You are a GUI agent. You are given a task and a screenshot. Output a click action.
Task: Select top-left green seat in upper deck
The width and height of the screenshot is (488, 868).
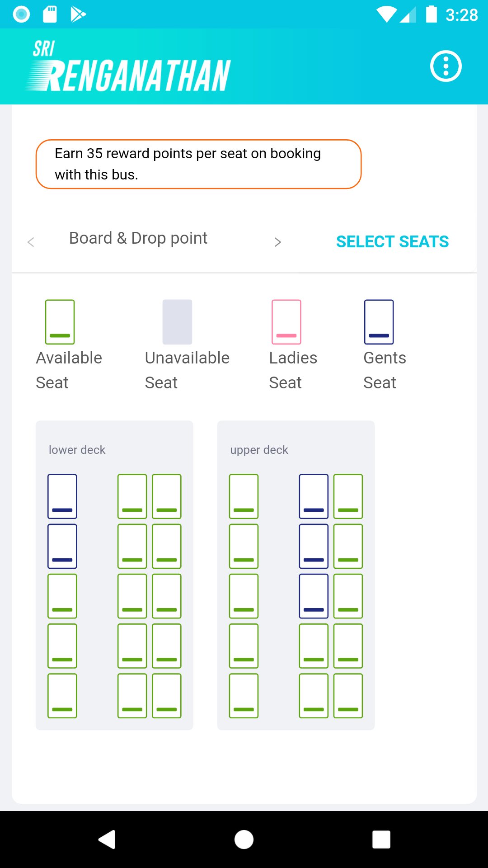[x=244, y=496]
